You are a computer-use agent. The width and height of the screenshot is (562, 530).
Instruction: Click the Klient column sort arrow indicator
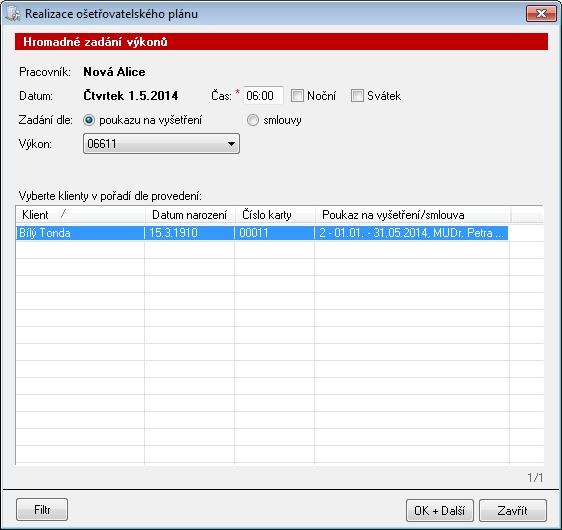63,214
